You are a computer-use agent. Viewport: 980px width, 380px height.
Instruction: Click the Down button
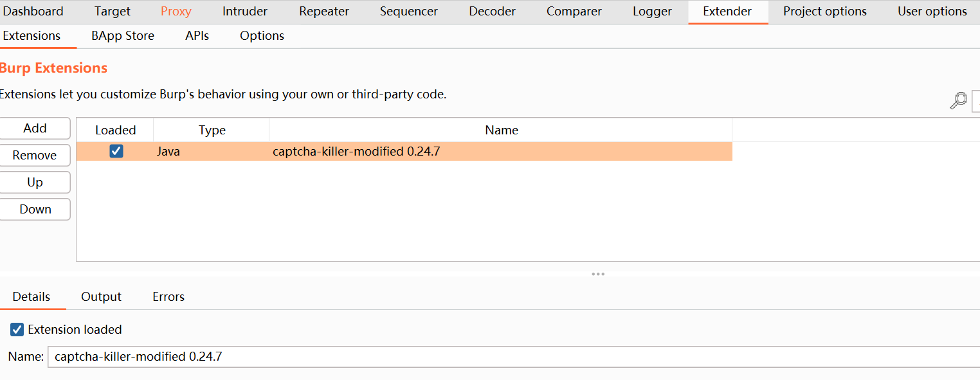pyautogui.click(x=35, y=210)
